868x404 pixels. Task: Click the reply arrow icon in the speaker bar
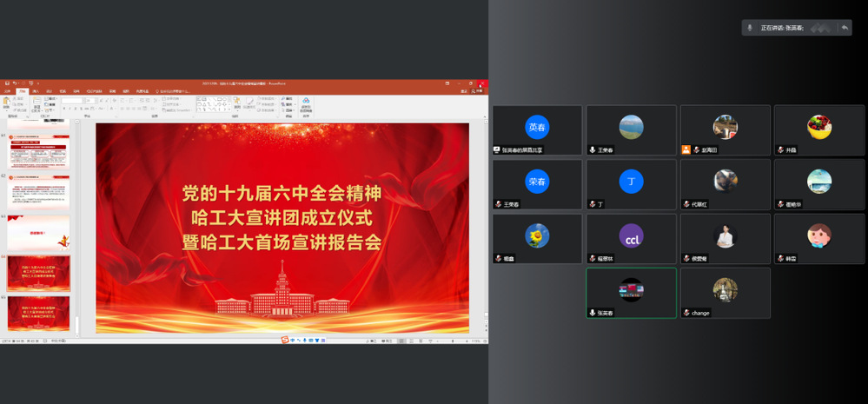pos(845,27)
